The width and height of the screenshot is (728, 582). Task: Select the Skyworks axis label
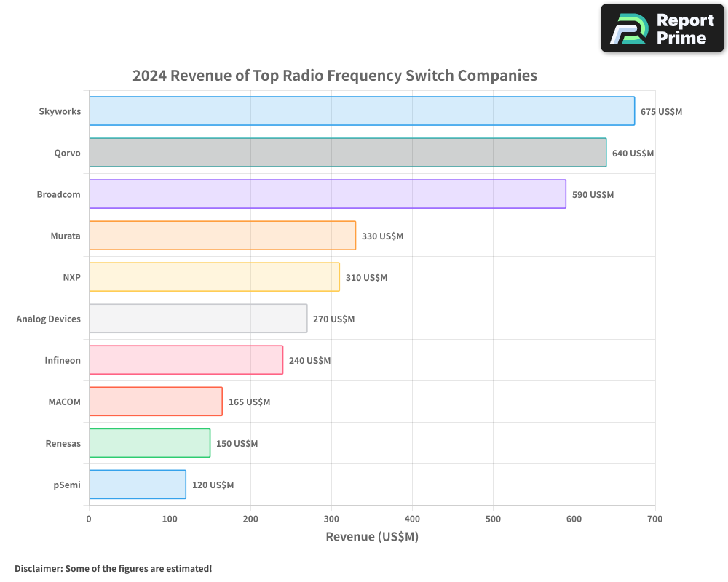tap(60, 111)
